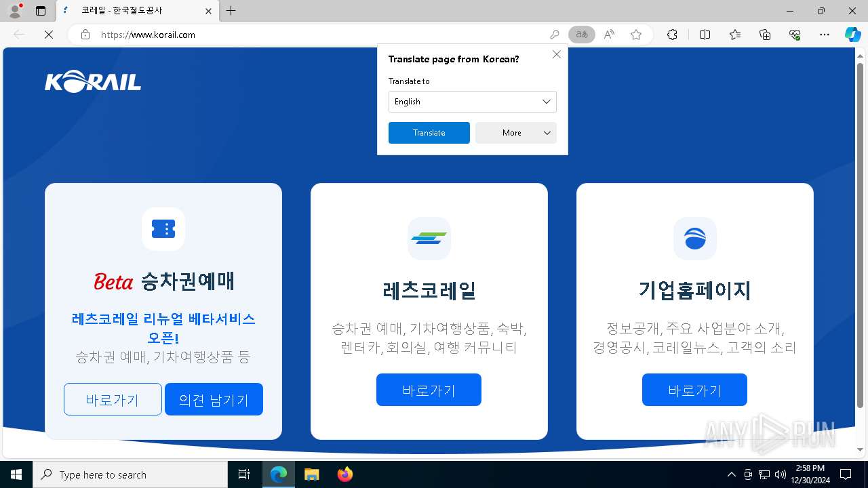Screen dimensions: 868x488
Task: View site information lock icon
Action: pos(85,35)
